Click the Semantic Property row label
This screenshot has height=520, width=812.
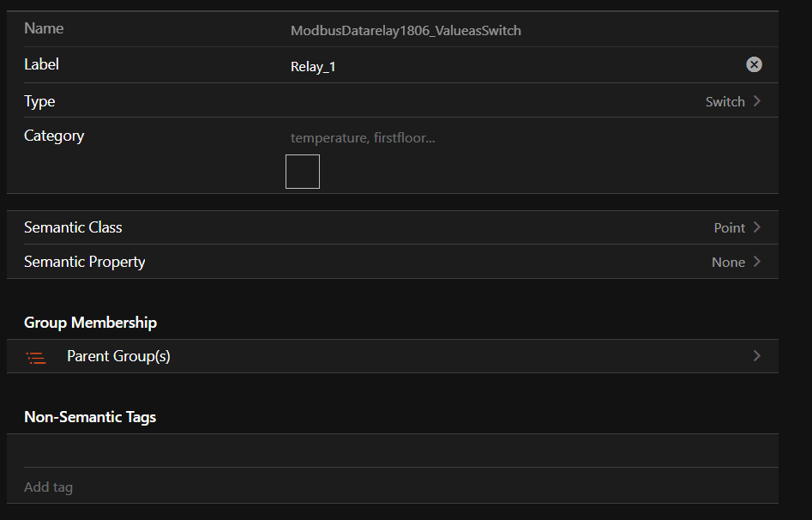click(x=84, y=262)
